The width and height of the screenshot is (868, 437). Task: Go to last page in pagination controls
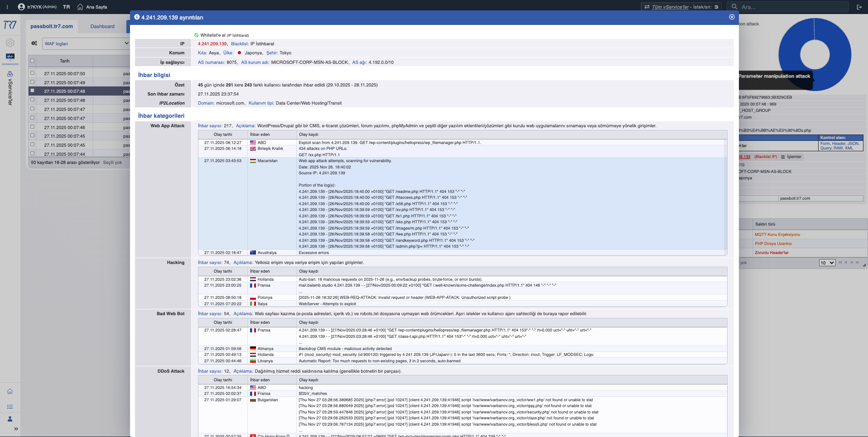857,263
